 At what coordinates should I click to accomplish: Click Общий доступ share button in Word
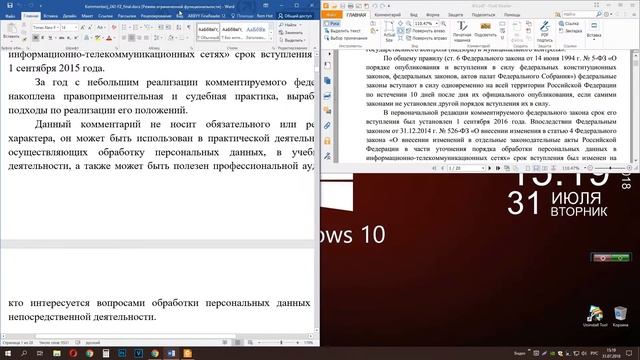tap(295, 16)
